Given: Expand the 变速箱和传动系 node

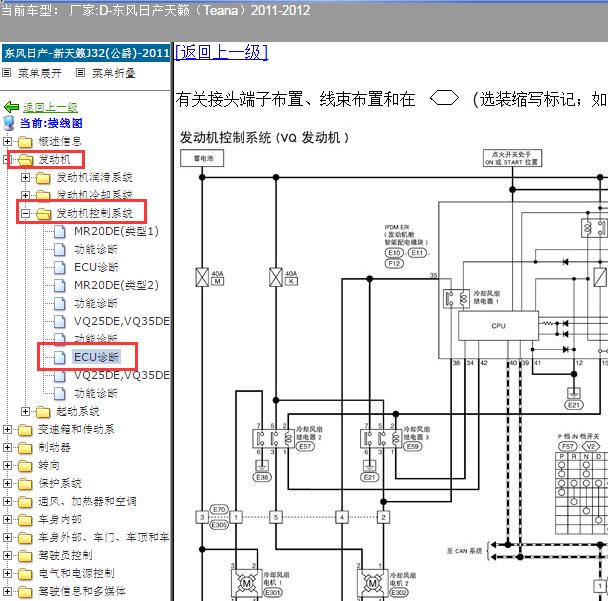Looking at the screenshot, I should point(7,429).
